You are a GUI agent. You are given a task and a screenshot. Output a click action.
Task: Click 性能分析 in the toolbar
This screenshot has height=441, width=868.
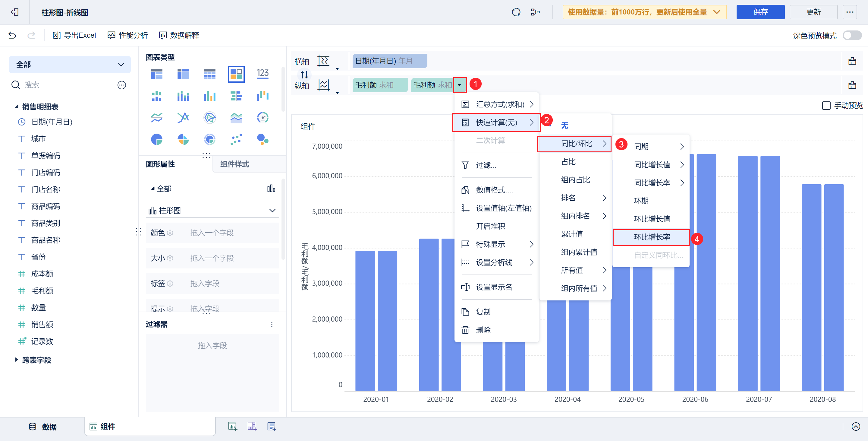click(x=127, y=35)
